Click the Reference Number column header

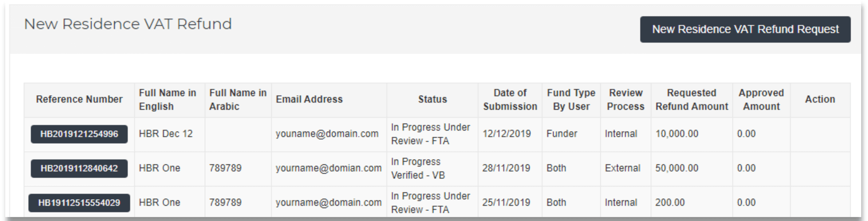(79, 99)
